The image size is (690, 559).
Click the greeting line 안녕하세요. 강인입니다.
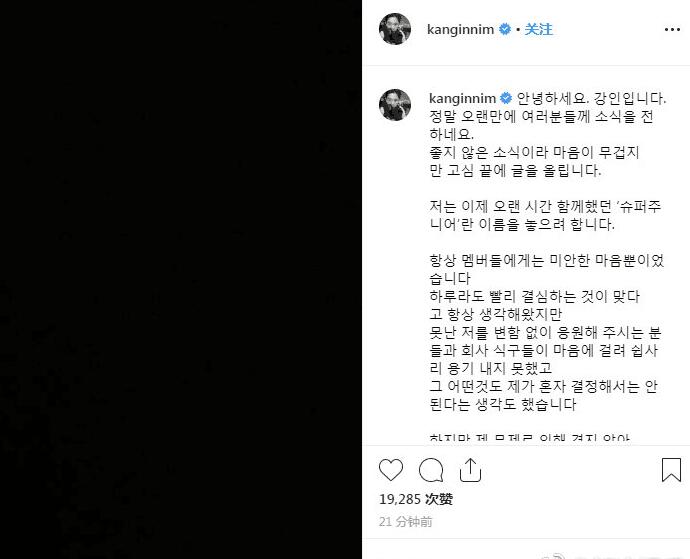(591, 98)
